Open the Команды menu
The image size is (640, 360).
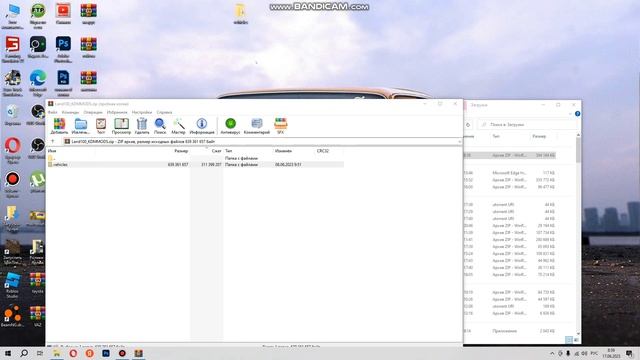[70, 112]
